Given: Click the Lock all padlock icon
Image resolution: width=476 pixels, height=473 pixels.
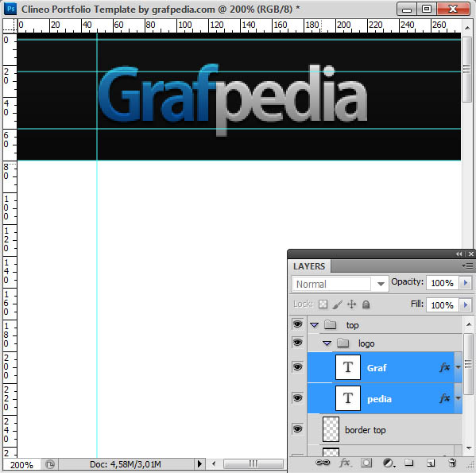Looking at the screenshot, I should pos(366,304).
